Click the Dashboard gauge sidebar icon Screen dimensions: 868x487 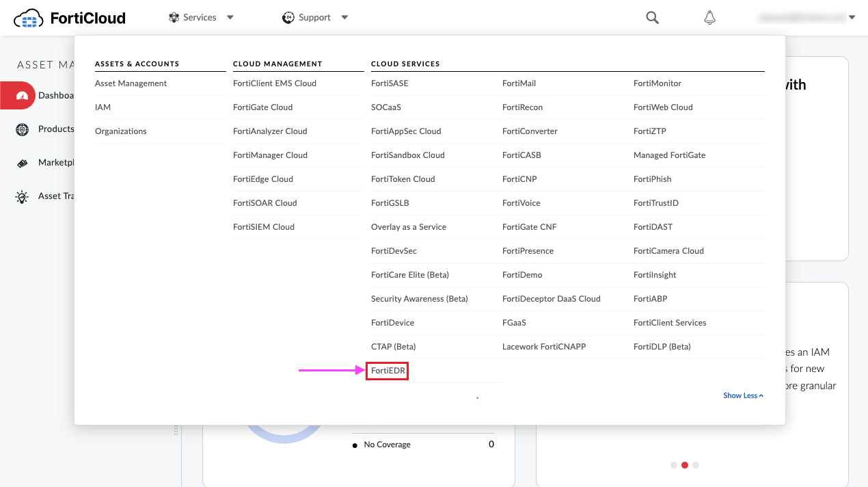click(23, 96)
